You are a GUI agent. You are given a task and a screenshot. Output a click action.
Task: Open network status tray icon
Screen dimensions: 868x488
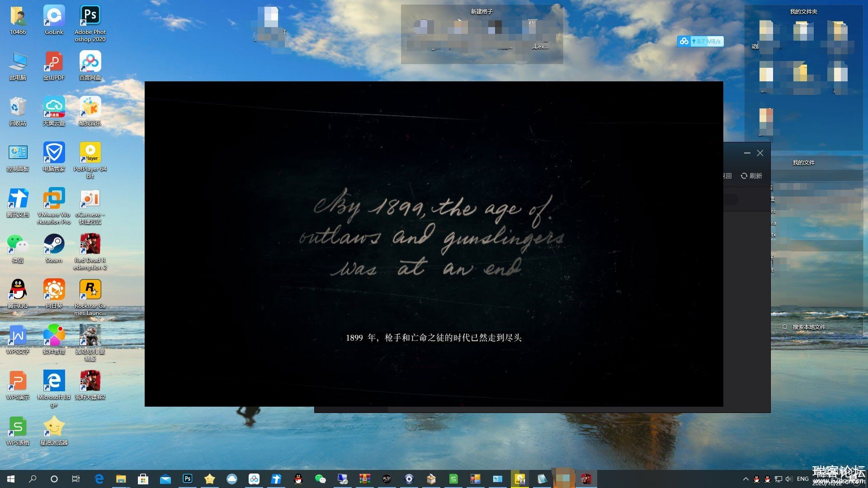pos(778,479)
